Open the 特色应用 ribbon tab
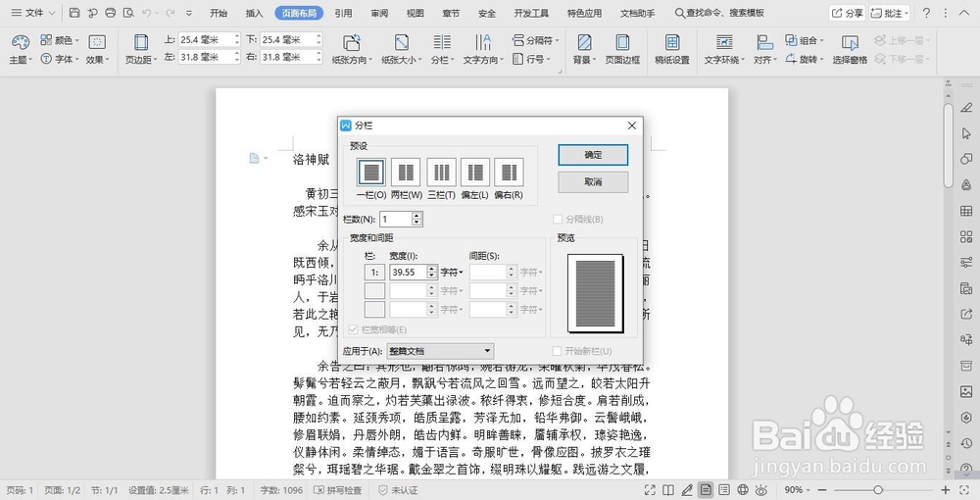980x500 pixels. [584, 13]
